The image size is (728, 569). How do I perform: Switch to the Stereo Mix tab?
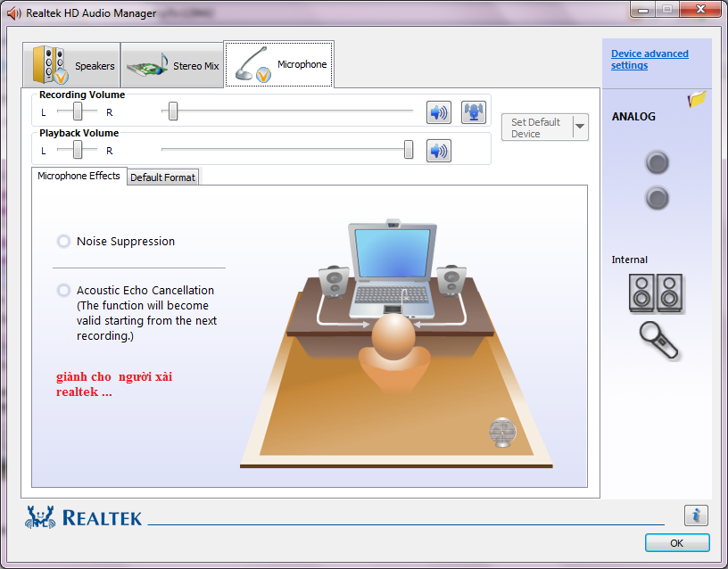tap(172, 65)
